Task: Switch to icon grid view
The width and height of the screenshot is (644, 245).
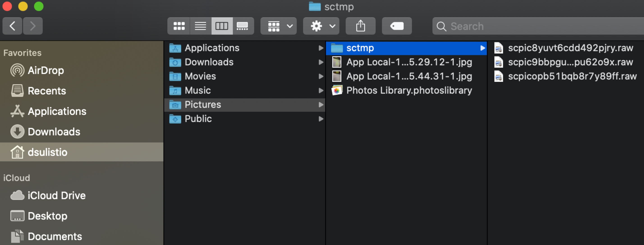Action: click(179, 26)
